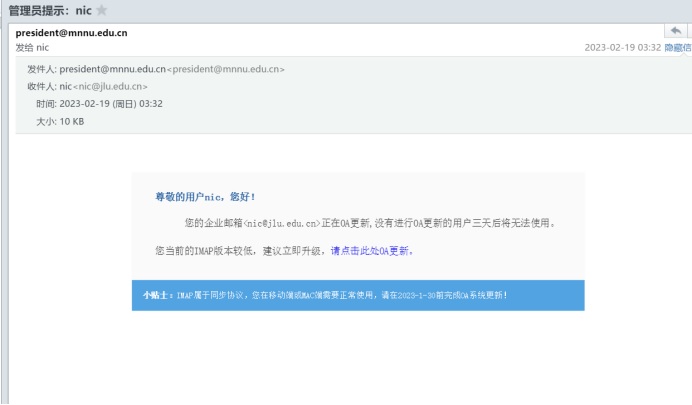692x405 pixels.
Task: Click the 发给 nic summary line
Action: coord(32,48)
